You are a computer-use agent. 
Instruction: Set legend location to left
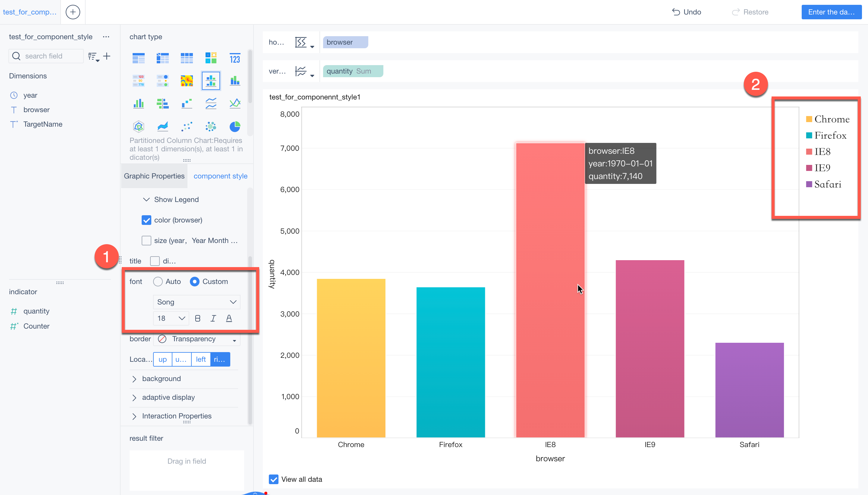[201, 359]
